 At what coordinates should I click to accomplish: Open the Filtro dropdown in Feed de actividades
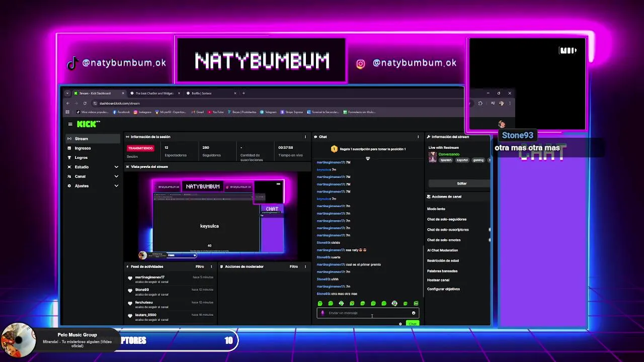pos(200,266)
